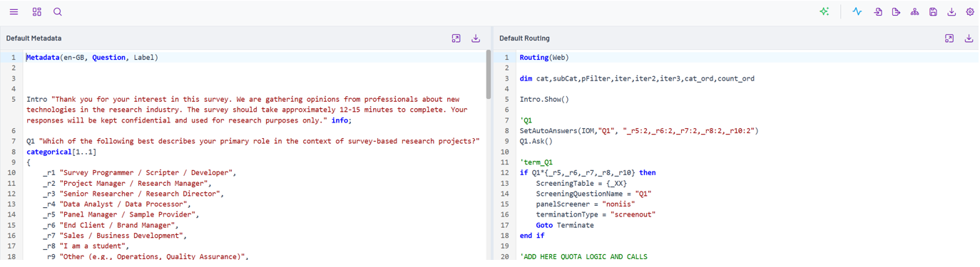Expand the Default Metadata panel to fullscreen

456,38
